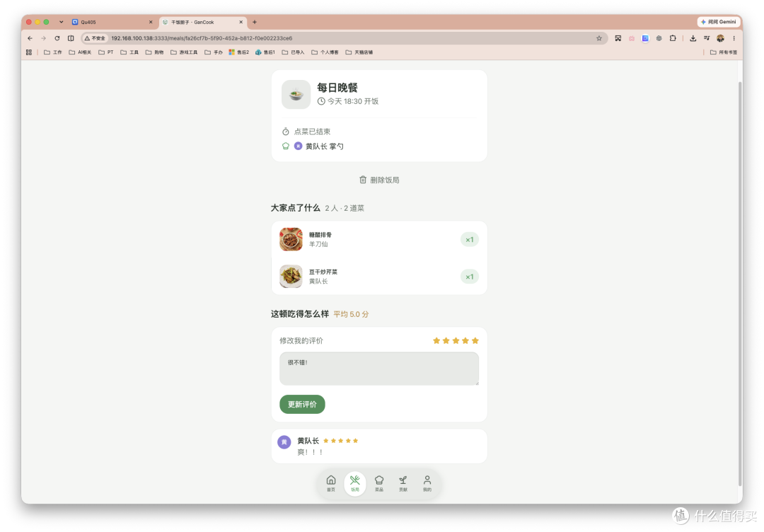Open the 购物 bookmark folder
This screenshot has width=764, height=532.
pos(155,52)
